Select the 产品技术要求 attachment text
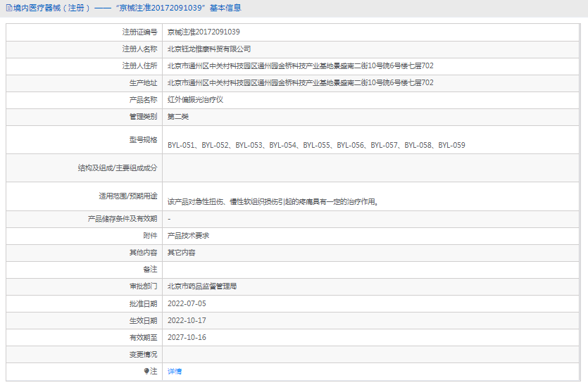Screen dimensions: 588x385 188,235
